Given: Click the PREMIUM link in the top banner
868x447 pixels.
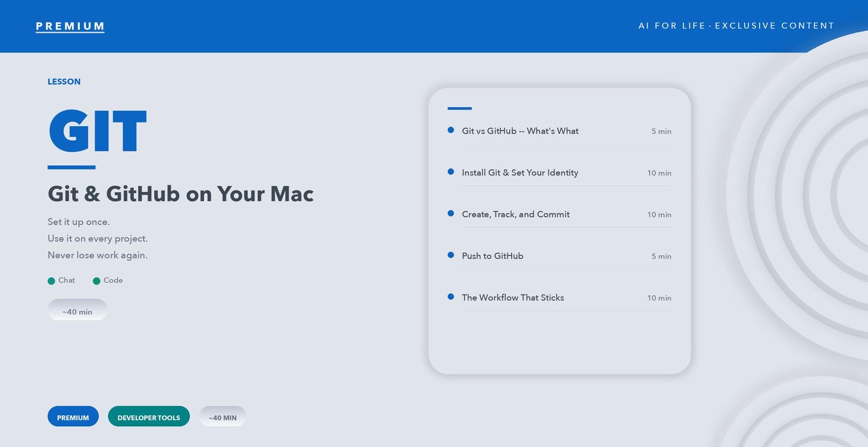Looking at the screenshot, I should point(70,26).
